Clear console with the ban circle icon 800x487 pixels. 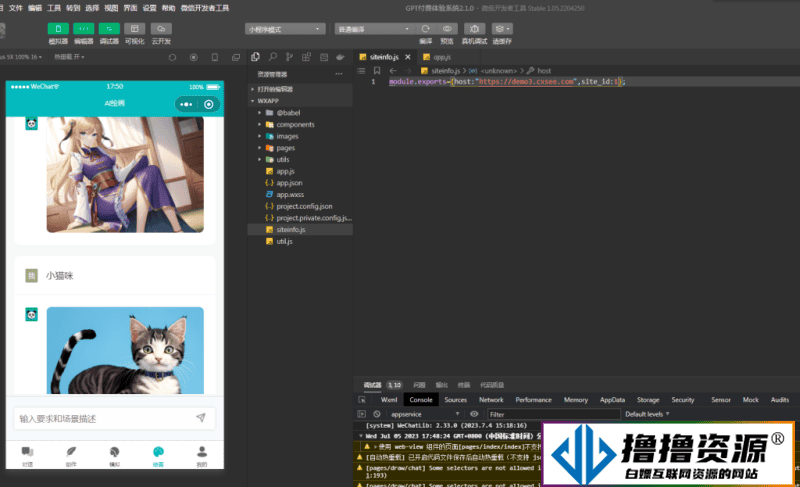(377, 414)
